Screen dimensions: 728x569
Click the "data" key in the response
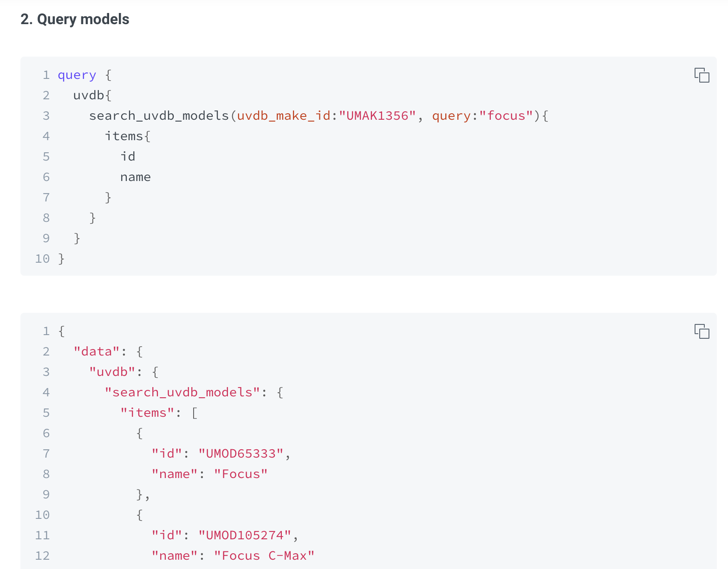(97, 351)
